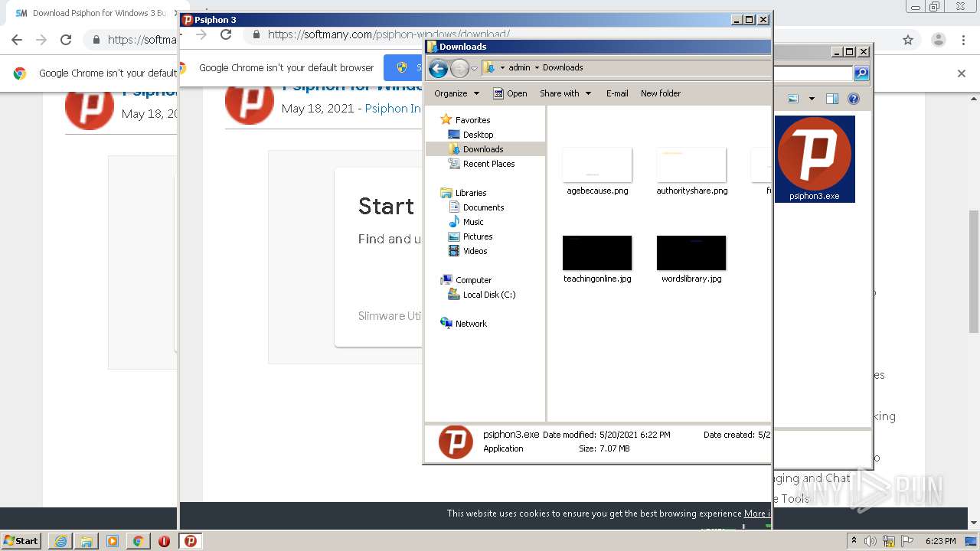Screen dimensions: 980x551
Task: Click the forward navigation arrow in Downloads window
Action: (459, 69)
